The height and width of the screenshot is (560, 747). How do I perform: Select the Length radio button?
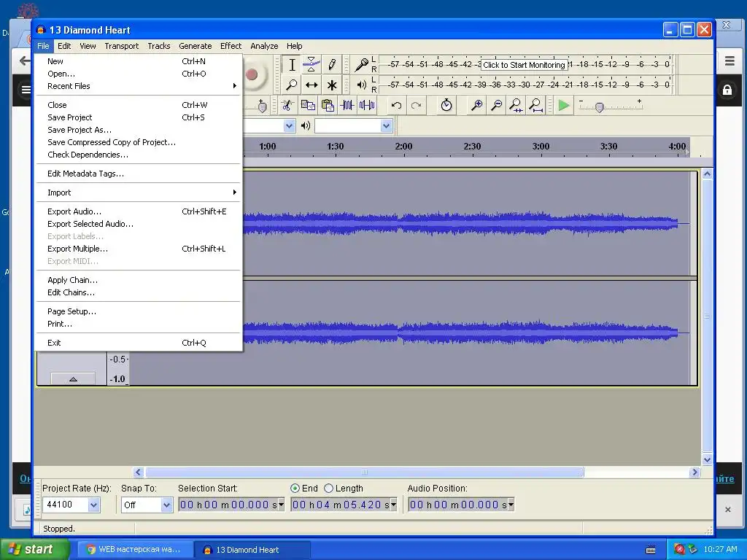click(x=328, y=488)
